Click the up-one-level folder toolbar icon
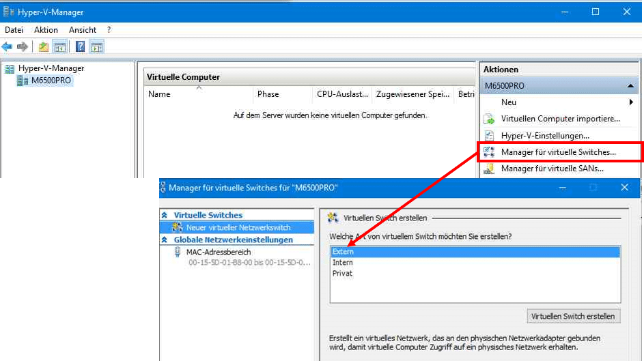The width and height of the screenshot is (644, 361). point(43,47)
